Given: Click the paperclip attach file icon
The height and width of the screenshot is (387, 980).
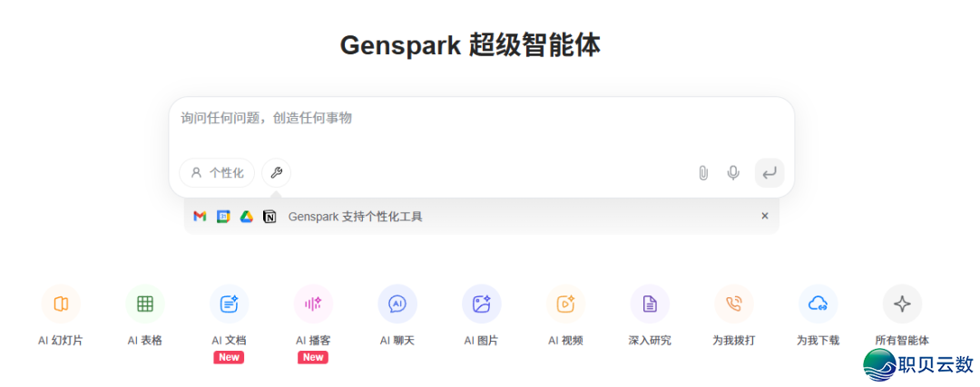Looking at the screenshot, I should (x=703, y=173).
